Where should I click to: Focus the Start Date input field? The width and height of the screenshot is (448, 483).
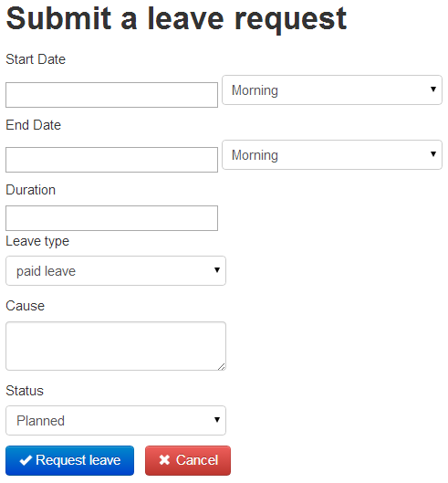pyautogui.click(x=111, y=95)
